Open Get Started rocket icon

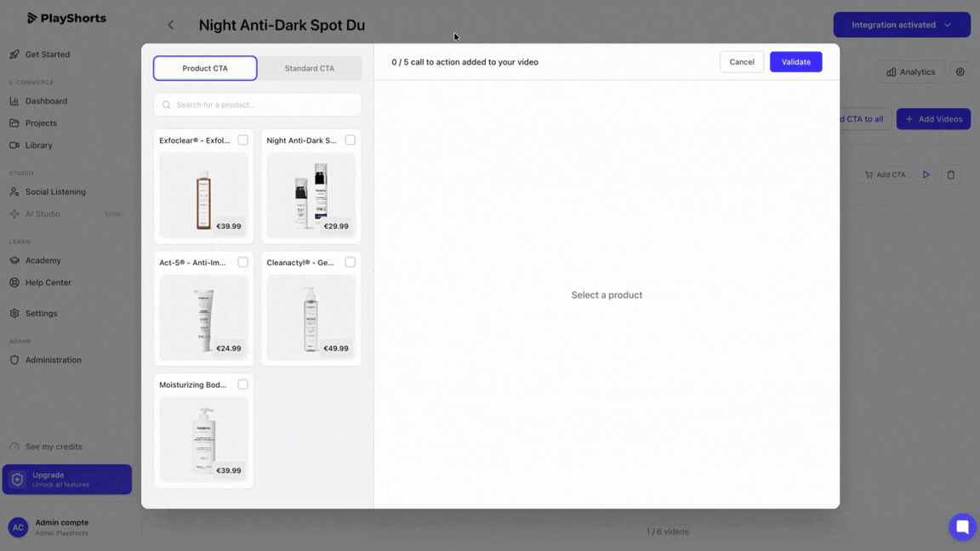[x=14, y=54]
